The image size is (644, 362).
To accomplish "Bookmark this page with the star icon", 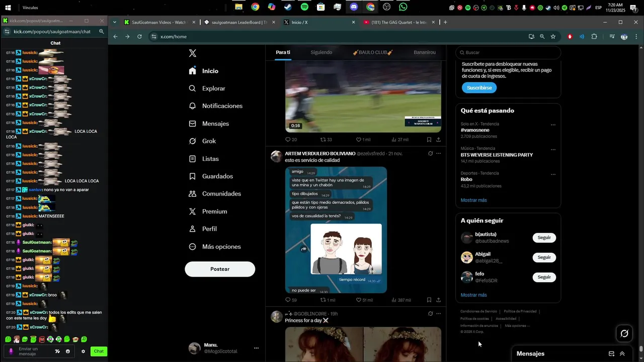I will point(553,37).
